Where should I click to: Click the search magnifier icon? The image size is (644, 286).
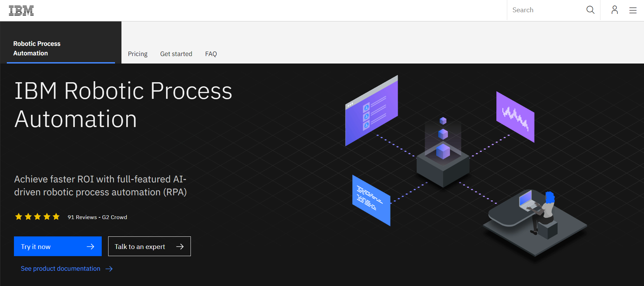pyautogui.click(x=591, y=10)
